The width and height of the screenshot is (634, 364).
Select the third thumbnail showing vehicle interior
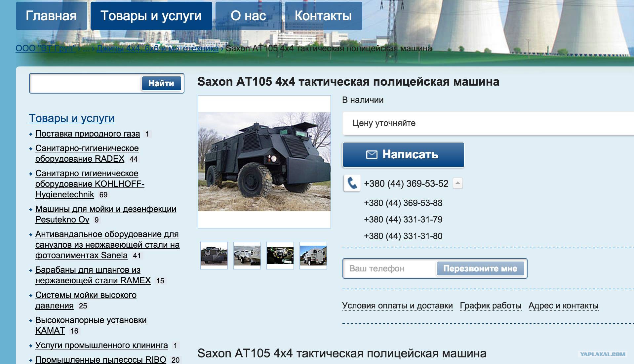pos(280,256)
